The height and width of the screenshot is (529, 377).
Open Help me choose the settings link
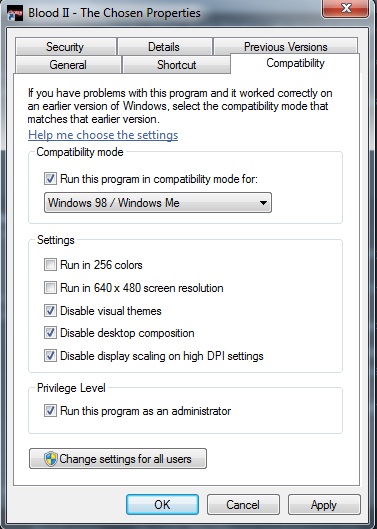click(103, 135)
